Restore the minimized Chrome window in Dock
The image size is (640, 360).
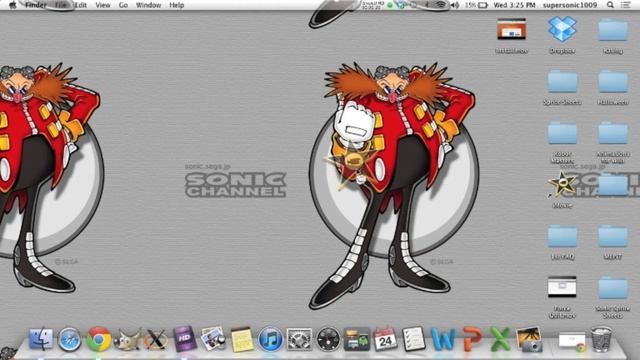[572, 341]
